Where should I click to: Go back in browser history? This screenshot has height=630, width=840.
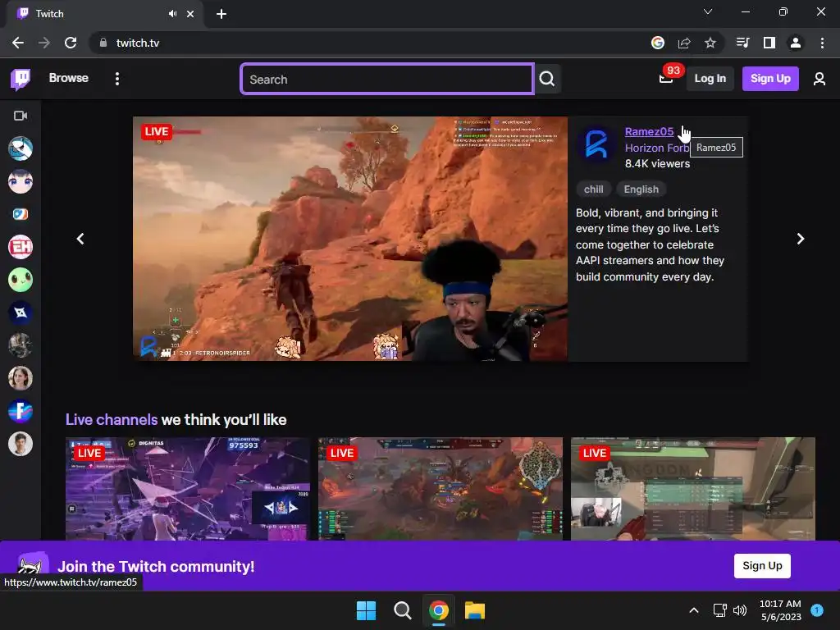[x=18, y=43]
